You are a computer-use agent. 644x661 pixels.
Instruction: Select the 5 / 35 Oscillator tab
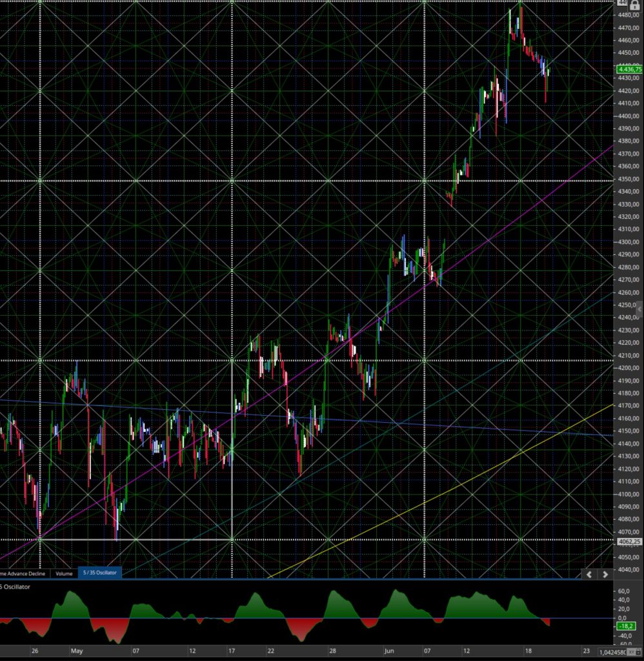click(x=100, y=573)
